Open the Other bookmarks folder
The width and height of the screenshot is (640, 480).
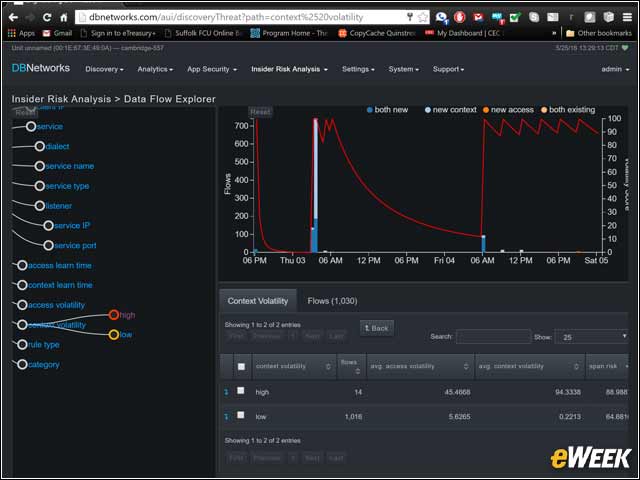(598, 33)
